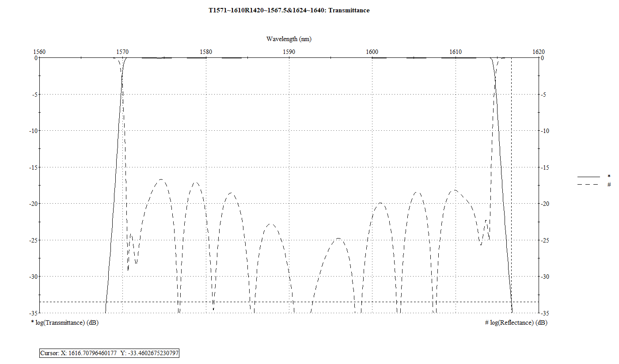619x364 pixels.
Task: Click the -25 label on left axis
Action: point(32,240)
